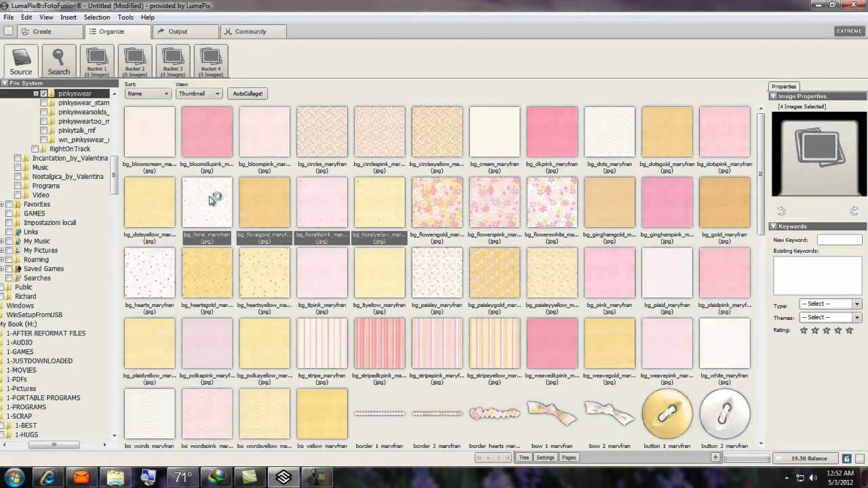Image resolution: width=868 pixels, height=488 pixels.
Task: Open Windows Explorer from taskbar
Action: pos(115,477)
